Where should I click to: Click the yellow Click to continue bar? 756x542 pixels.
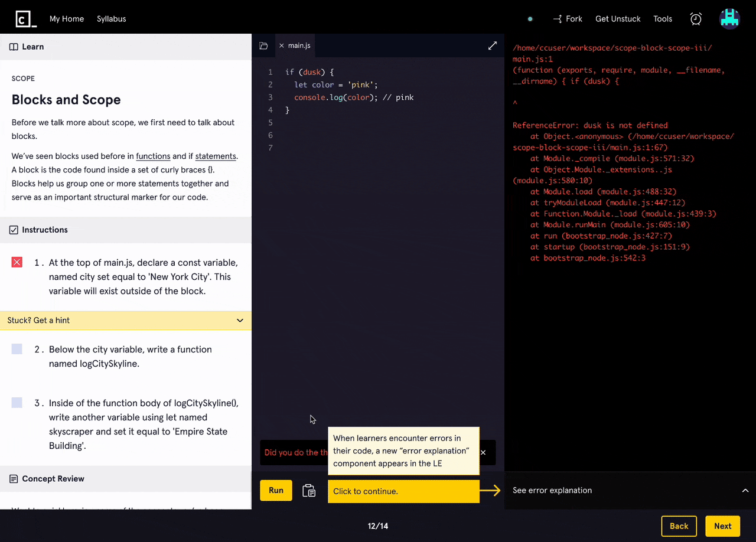point(403,491)
